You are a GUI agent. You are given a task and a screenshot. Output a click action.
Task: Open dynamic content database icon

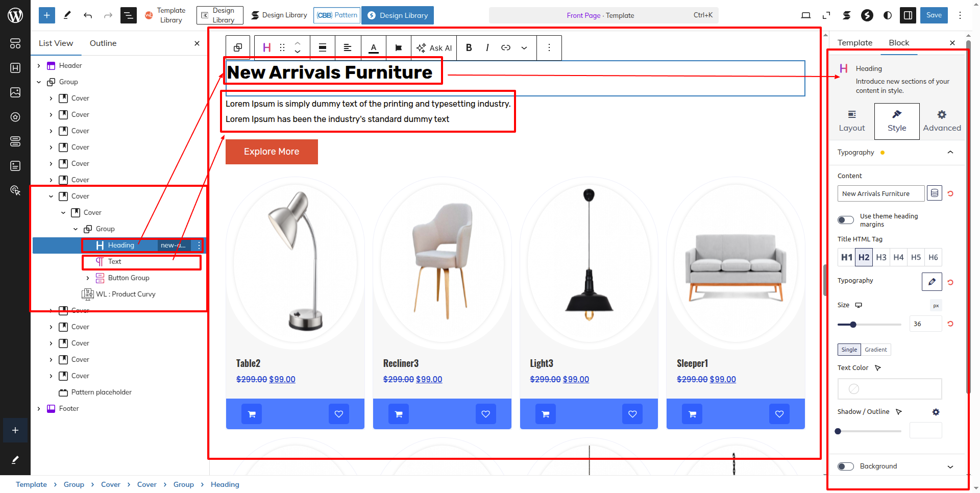935,193
